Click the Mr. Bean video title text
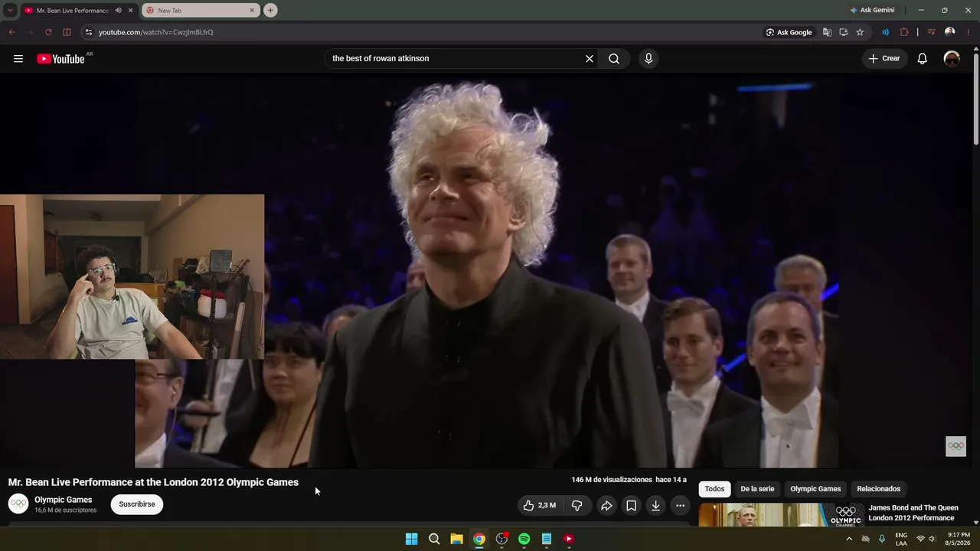The width and height of the screenshot is (980, 551). coord(153,482)
